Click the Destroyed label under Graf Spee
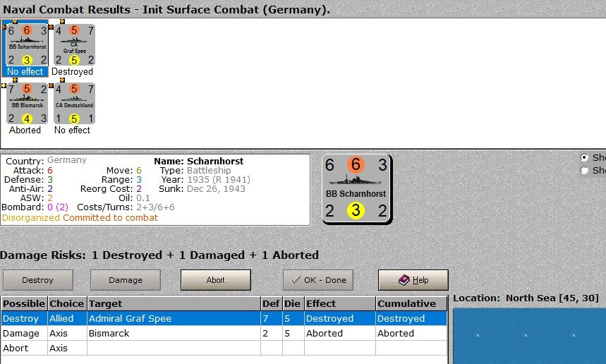 [x=72, y=71]
